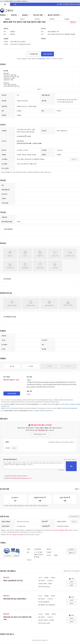Open [뽀득] 화성 야간 생산직 사원 모집 listing
80x644 pixels.
[17, 618]
